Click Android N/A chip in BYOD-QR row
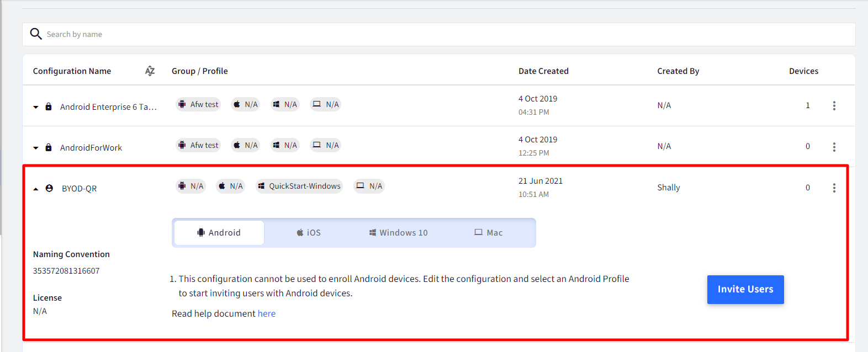The height and width of the screenshot is (352, 868). click(x=190, y=186)
